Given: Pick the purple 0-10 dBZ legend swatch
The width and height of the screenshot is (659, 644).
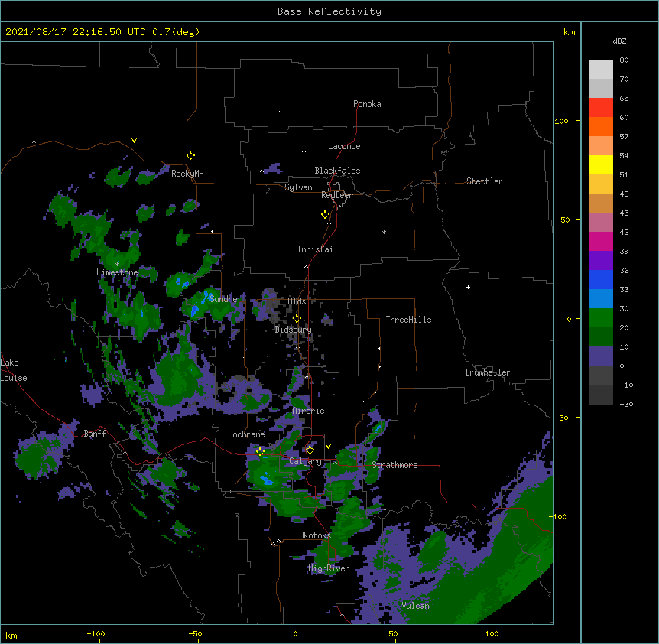Looking at the screenshot, I should tap(601, 356).
